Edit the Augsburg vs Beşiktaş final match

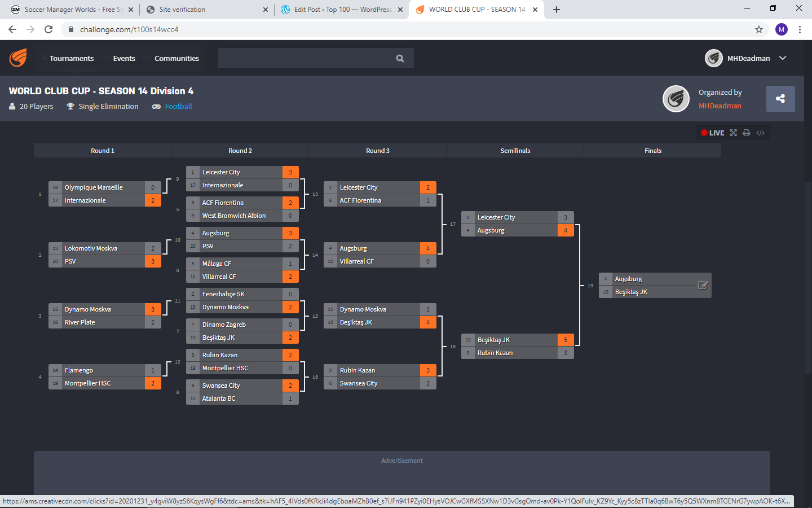[703, 285]
